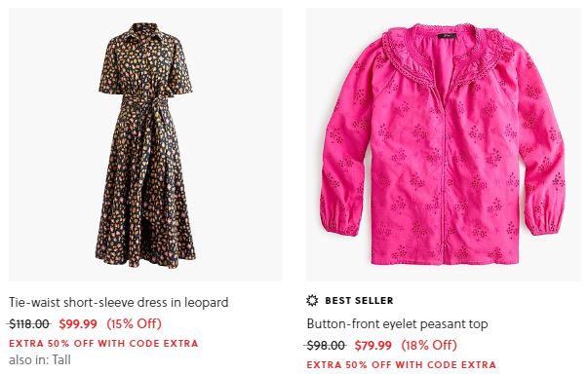
Task: Click the crossed-out $118.00 original price
Action: [29, 323]
